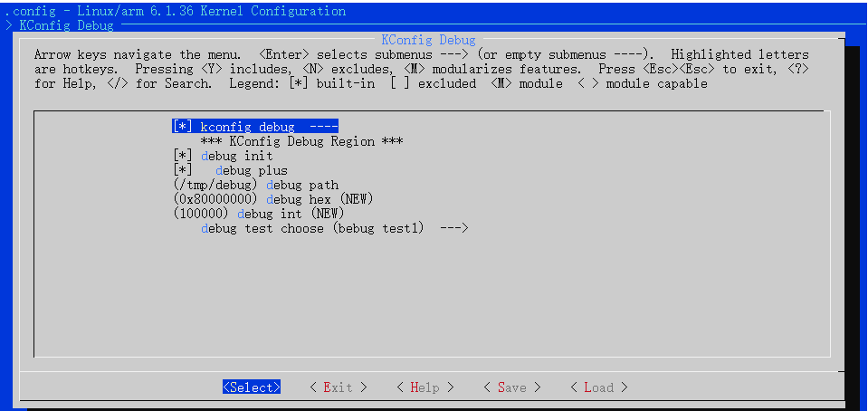This screenshot has height=411, width=868.
Task: Click <Save> to save the configuration
Action: (x=511, y=387)
